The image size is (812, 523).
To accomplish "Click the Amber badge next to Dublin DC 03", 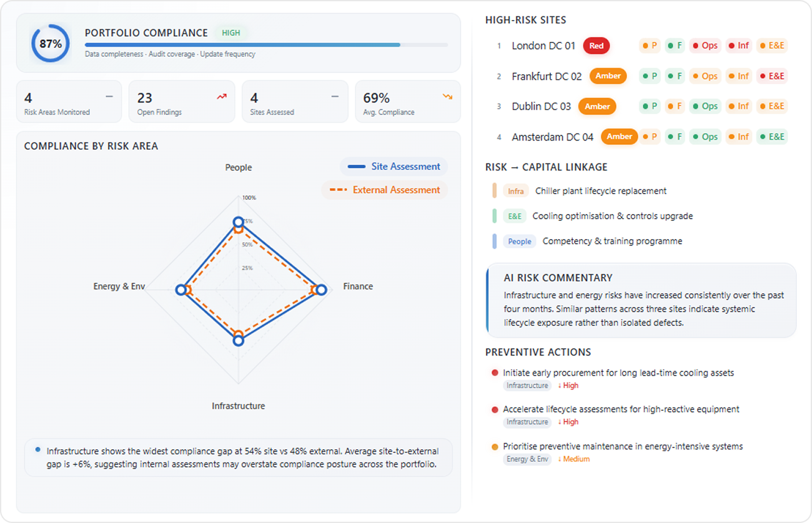I will 597,106.
